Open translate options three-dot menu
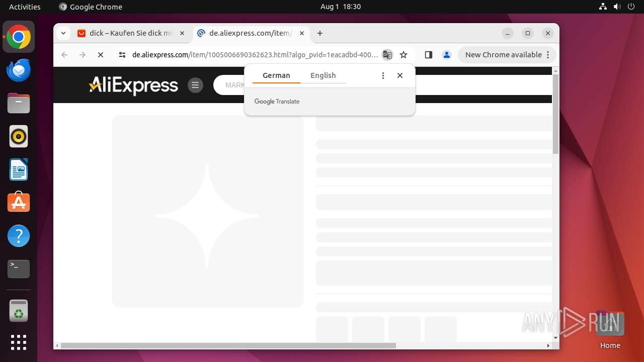This screenshot has width=644, height=362. coord(383,75)
